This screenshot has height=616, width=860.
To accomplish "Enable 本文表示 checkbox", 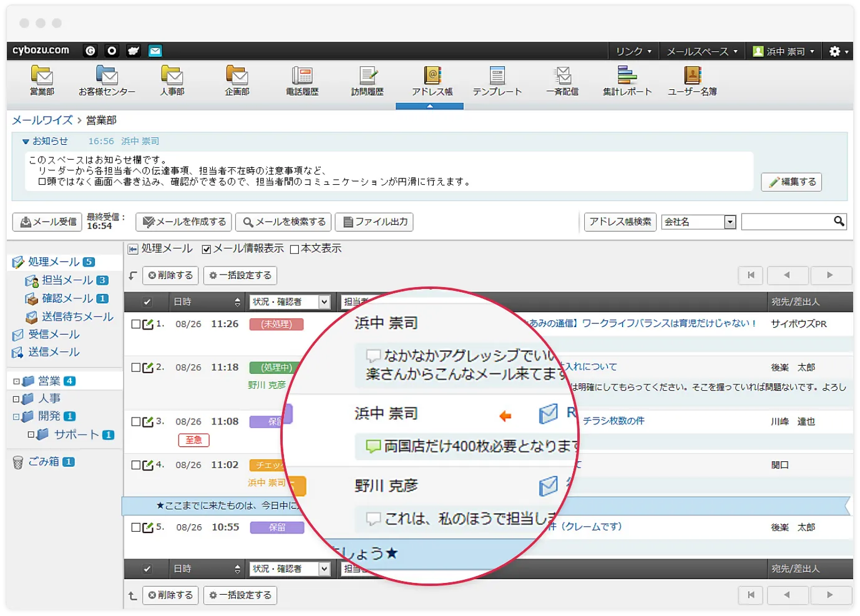I will point(295,249).
